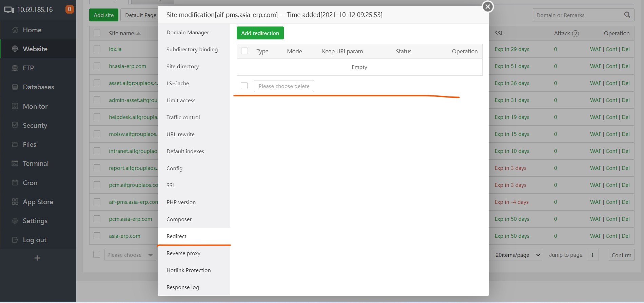Click WAF for Exp in 51 days row
The width and height of the screenshot is (644, 303).
(x=596, y=66)
